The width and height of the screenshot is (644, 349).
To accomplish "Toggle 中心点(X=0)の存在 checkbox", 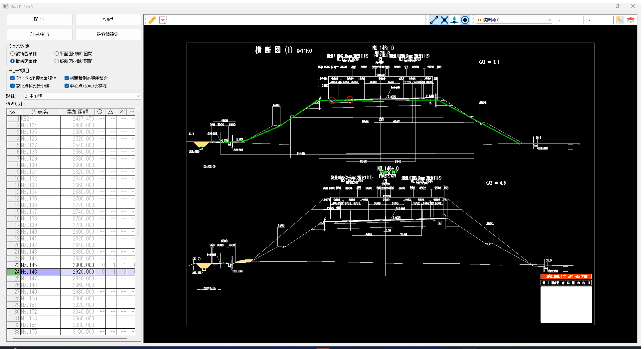I will coord(86,86).
